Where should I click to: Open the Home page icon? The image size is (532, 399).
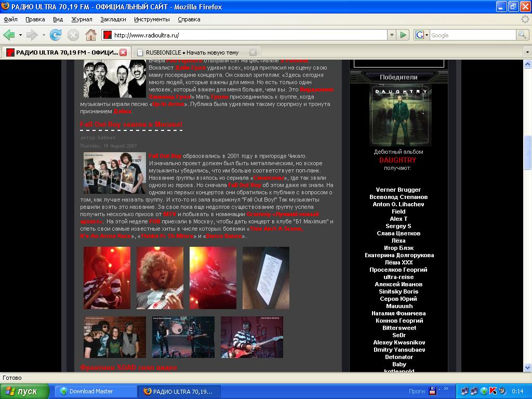click(90, 35)
